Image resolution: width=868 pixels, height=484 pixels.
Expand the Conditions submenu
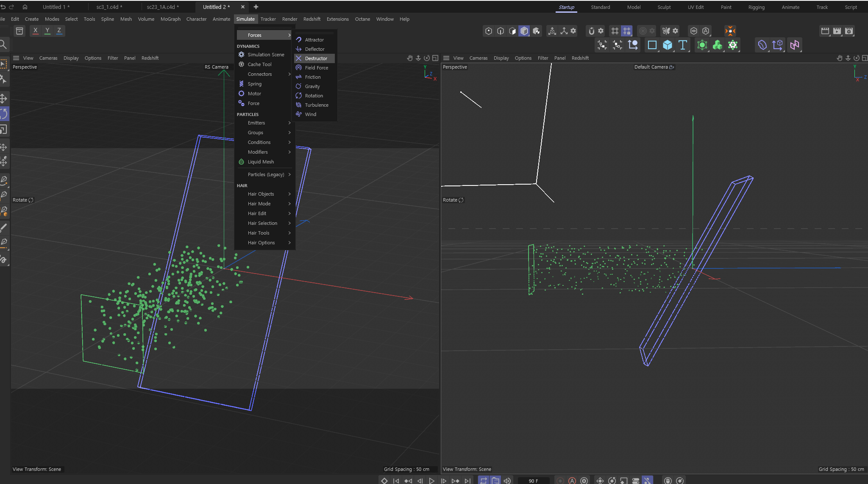[264, 142]
